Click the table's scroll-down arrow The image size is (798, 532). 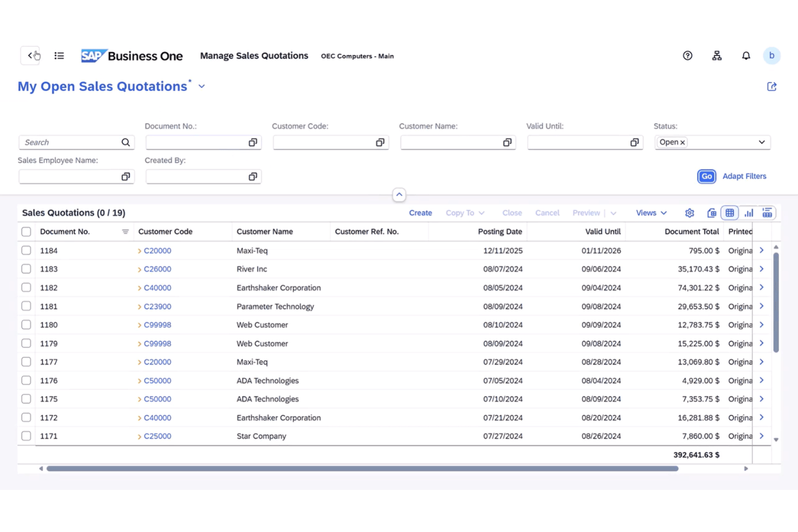pyautogui.click(x=776, y=440)
